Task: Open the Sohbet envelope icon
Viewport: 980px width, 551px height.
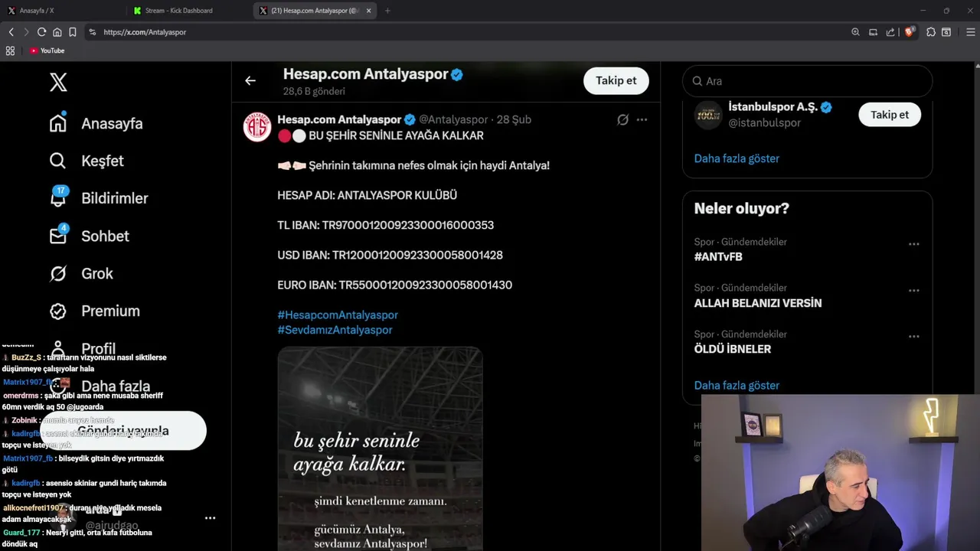Action: pos(58,235)
